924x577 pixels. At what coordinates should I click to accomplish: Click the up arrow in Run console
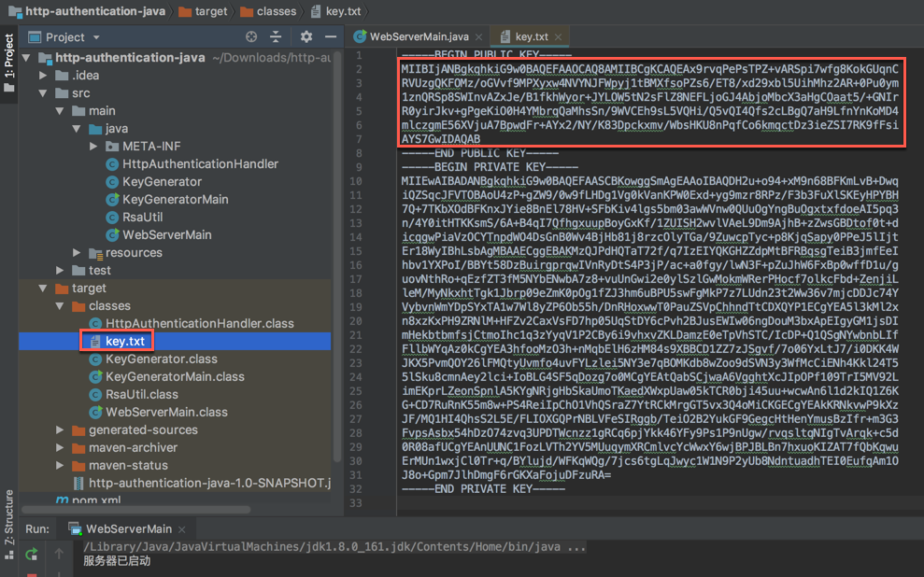pyautogui.click(x=61, y=554)
